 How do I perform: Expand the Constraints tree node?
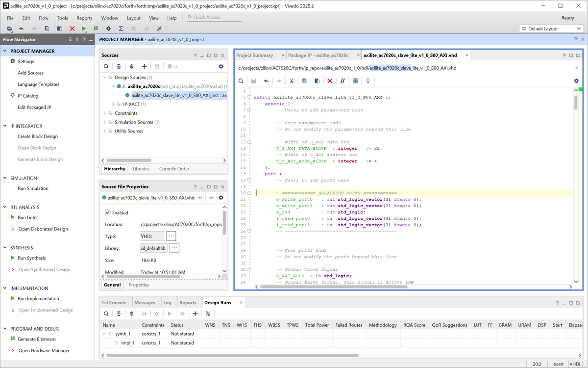pyautogui.click(x=104, y=113)
